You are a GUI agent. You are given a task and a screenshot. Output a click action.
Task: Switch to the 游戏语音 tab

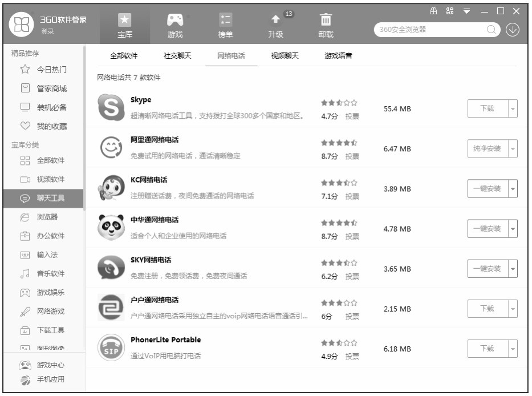(x=338, y=56)
